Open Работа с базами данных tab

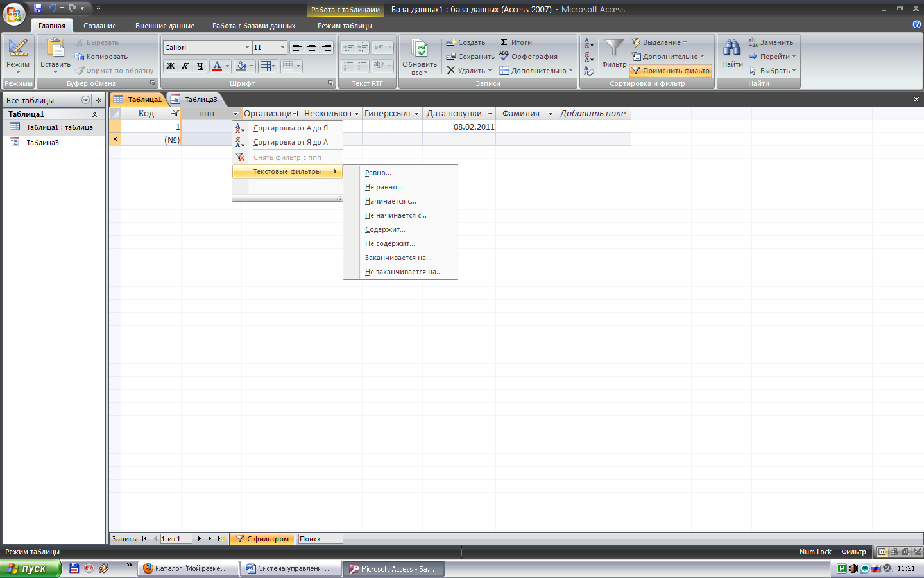click(x=254, y=26)
